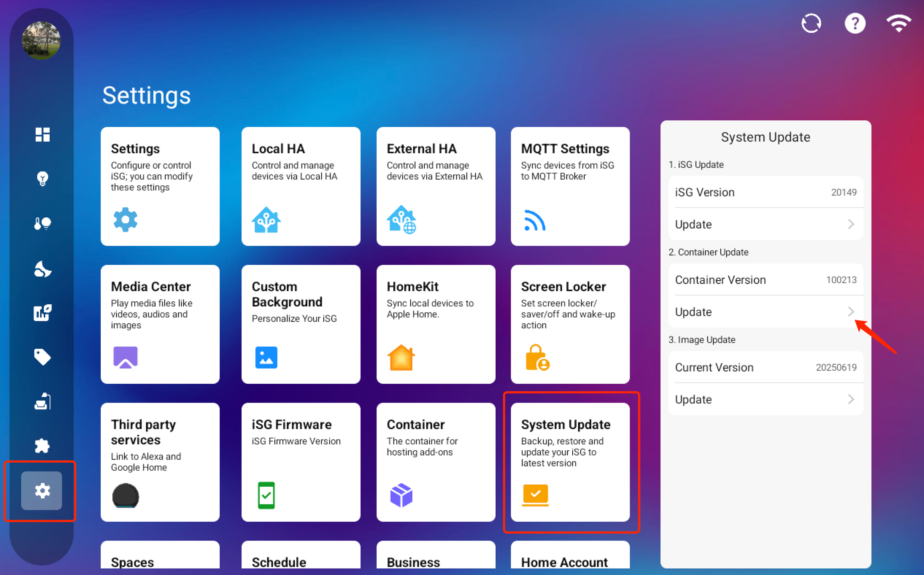Open the help question mark icon
This screenshot has height=575, width=924.
click(x=855, y=23)
